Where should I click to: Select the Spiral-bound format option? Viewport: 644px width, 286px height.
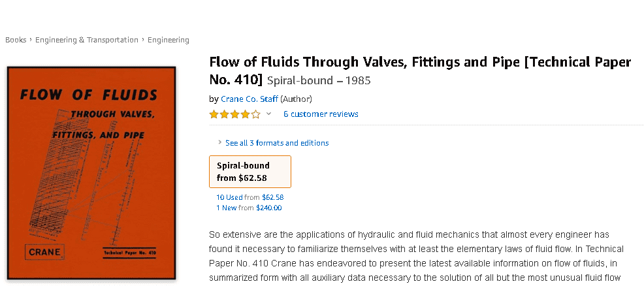click(250, 172)
